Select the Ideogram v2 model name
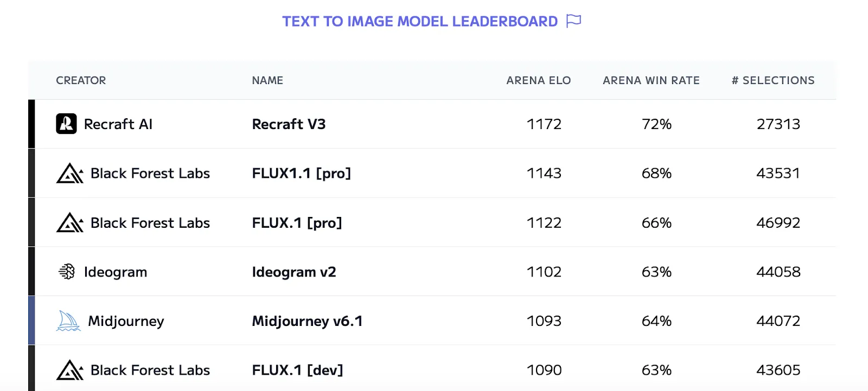868x391 pixels. tap(294, 272)
